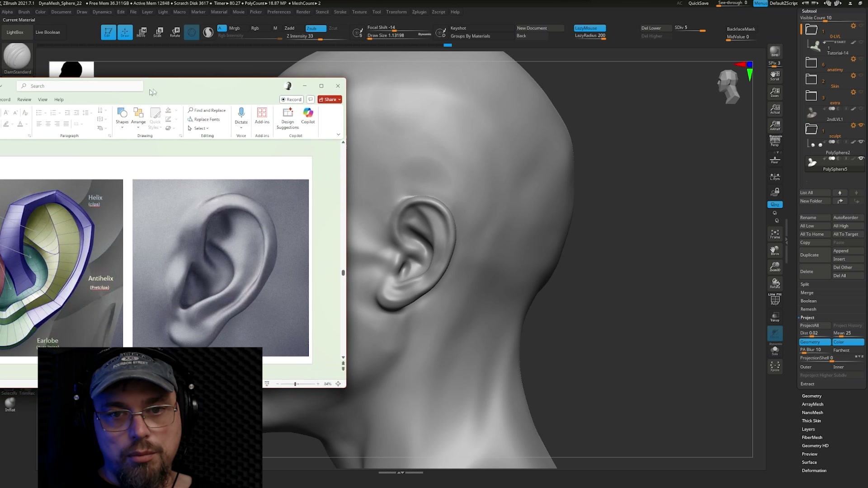Click the Actual size icon
The height and width of the screenshot is (488, 868).
(x=775, y=109)
